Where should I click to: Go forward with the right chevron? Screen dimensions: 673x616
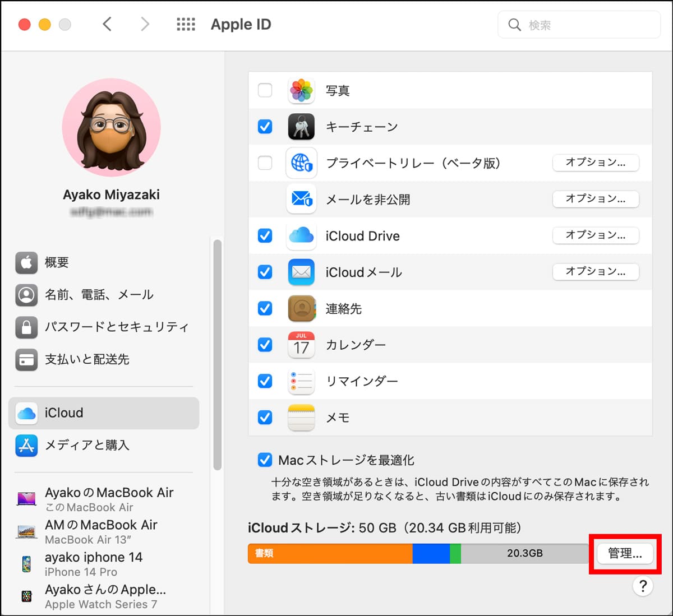pyautogui.click(x=145, y=24)
